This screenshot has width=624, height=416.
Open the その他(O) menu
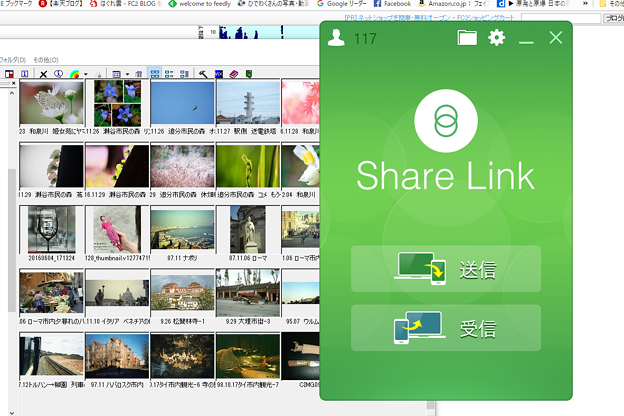tap(46, 60)
